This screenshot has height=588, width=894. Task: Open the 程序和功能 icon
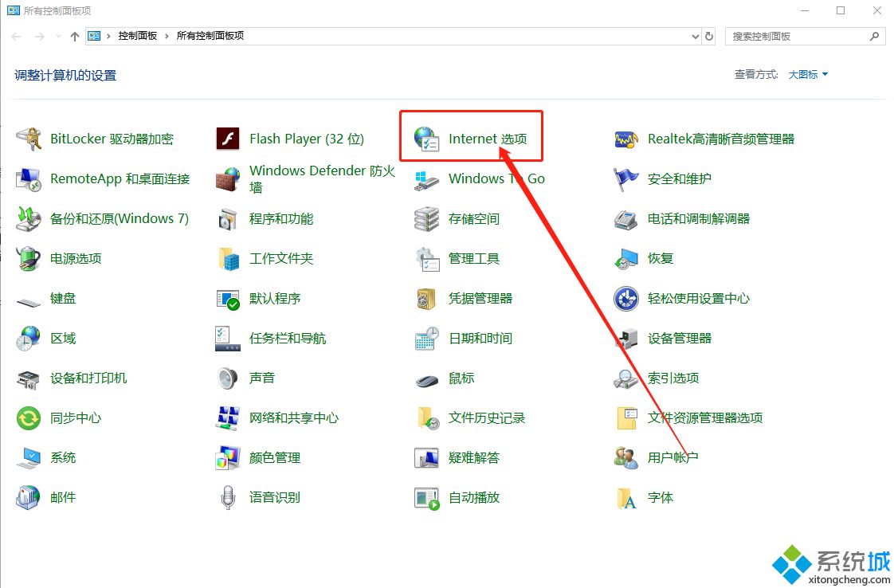(228, 219)
